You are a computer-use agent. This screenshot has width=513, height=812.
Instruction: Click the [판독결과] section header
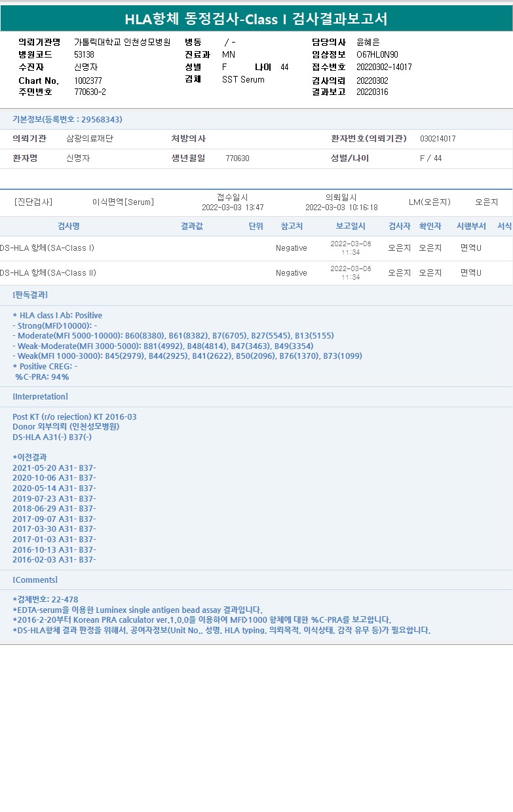(30, 295)
